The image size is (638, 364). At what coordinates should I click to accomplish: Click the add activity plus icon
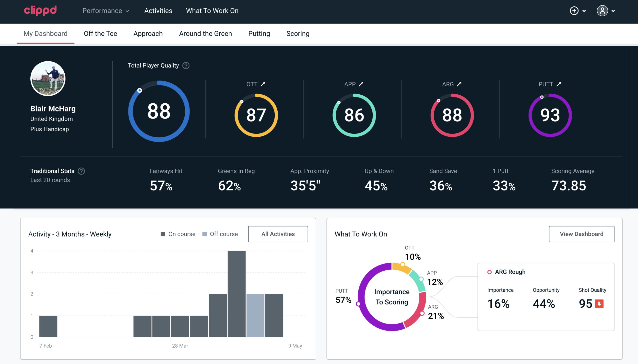574,11
